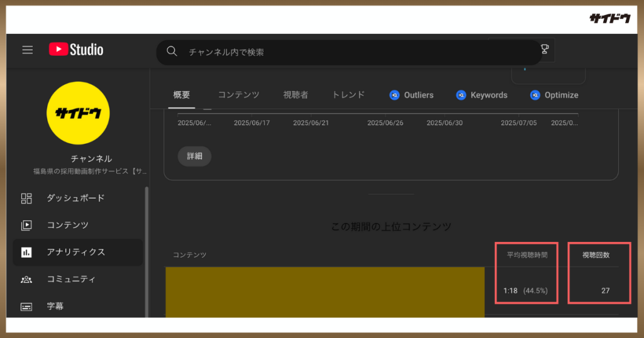Select アナリティクス in the sidebar
Screen dimensions: 644x338
75,252
